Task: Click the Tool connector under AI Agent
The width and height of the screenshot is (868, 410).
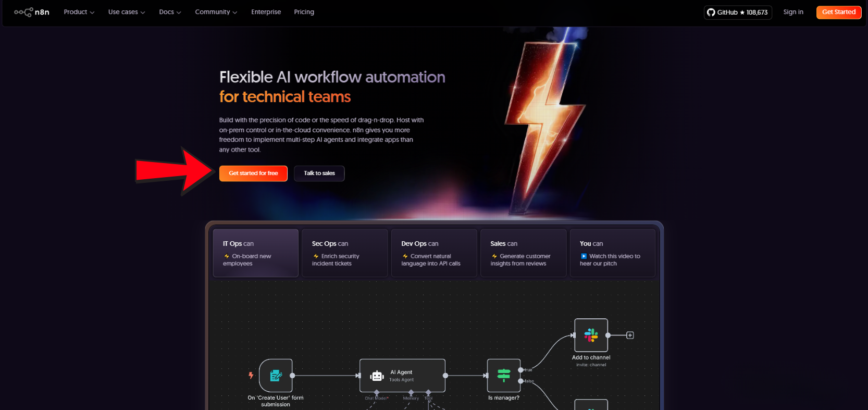Action: coord(428,393)
